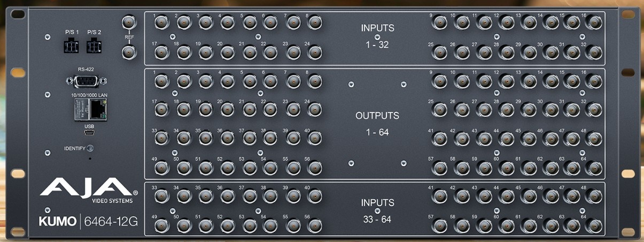Select input BNC connector 40
The image size is (644, 242).
pos(315,196)
